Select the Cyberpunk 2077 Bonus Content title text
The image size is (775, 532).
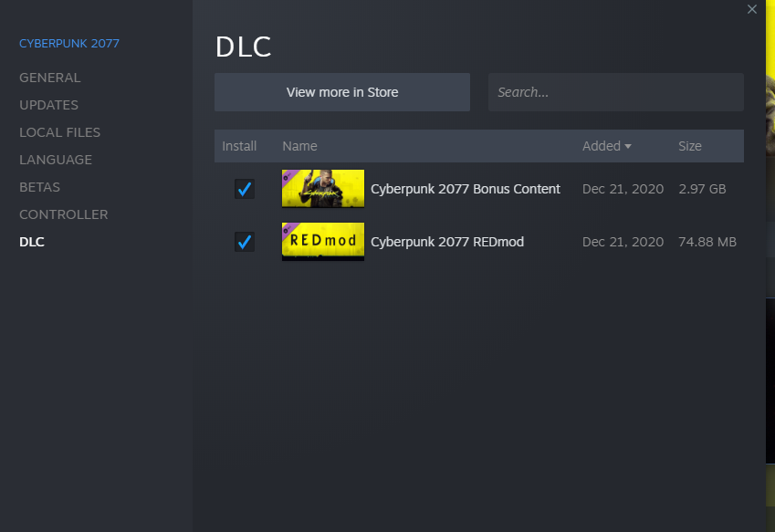(466, 189)
